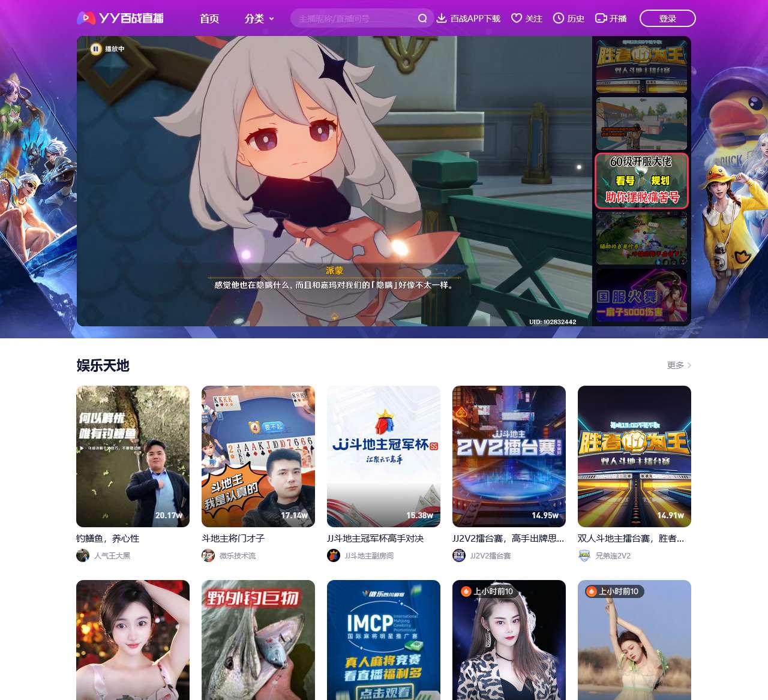This screenshot has height=700, width=768.
Task: Open the riverside dancer stream card
Action: point(634,640)
